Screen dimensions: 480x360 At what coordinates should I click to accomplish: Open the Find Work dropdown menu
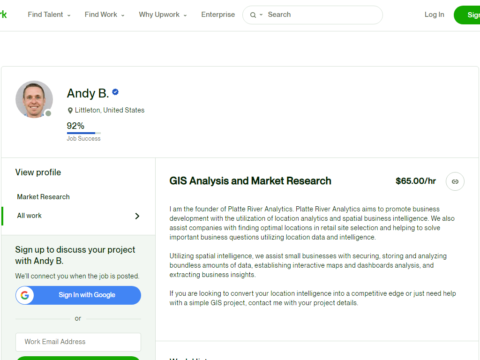[104, 15]
